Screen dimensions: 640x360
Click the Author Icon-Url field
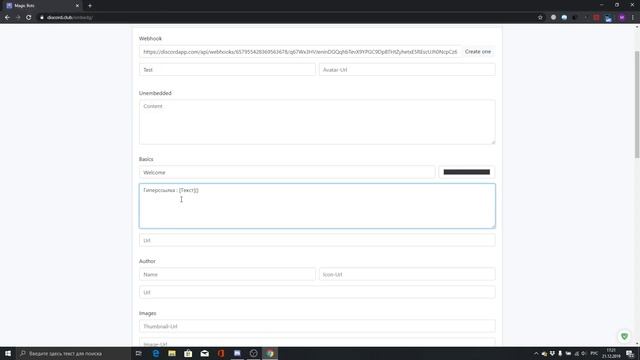(407, 274)
